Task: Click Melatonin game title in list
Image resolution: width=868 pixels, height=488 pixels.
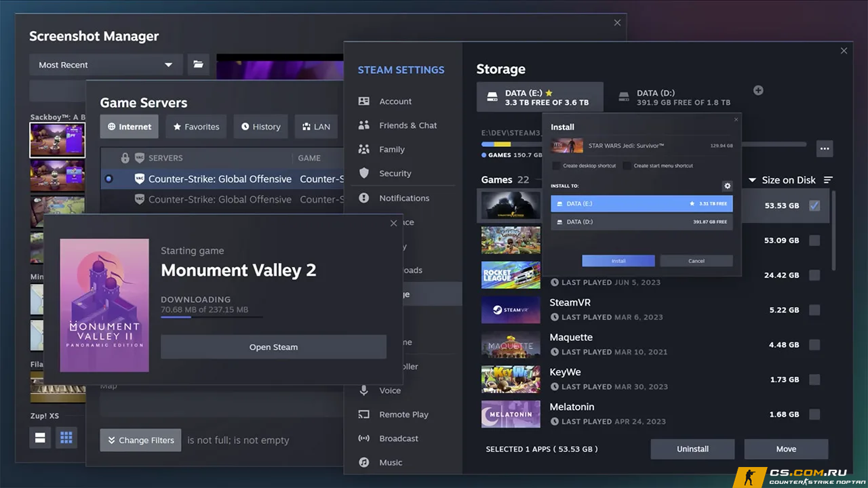Action: point(572,407)
